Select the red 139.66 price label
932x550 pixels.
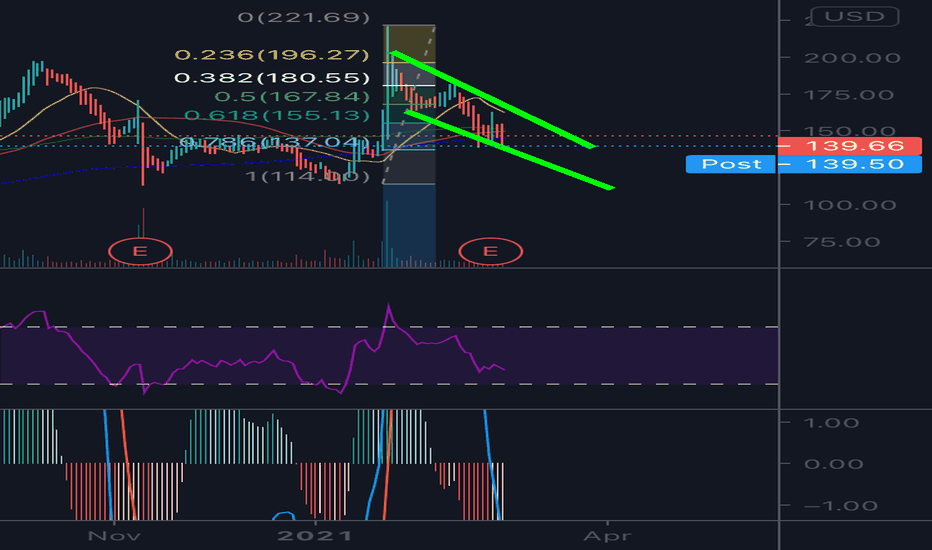pyautogui.click(x=849, y=146)
